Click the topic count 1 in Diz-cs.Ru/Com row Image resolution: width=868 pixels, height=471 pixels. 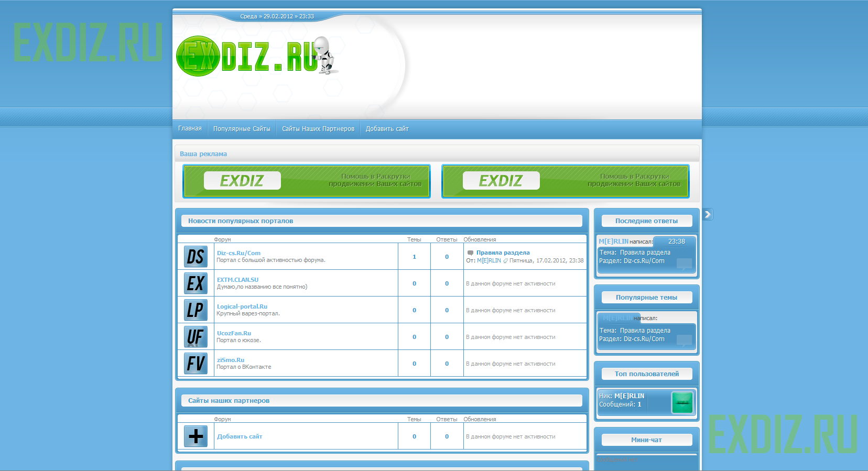click(x=414, y=257)
